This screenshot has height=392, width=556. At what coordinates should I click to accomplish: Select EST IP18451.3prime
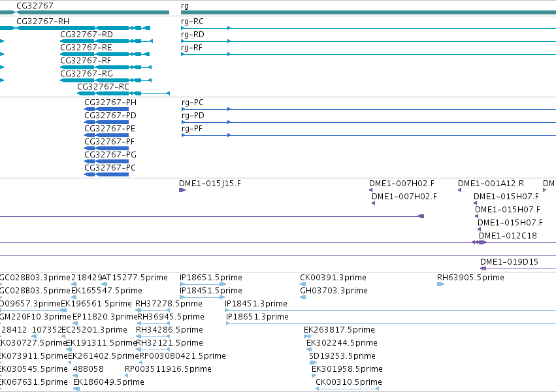tap(256, 304)
